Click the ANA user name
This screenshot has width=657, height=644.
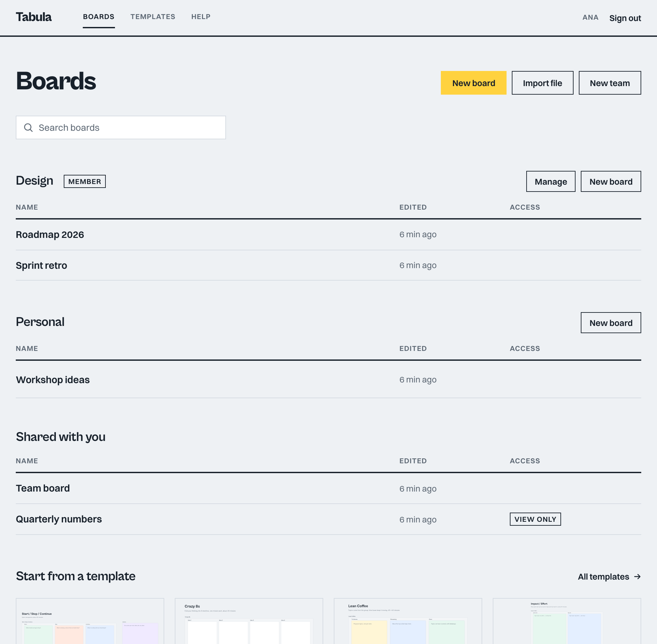pos(590,17)
